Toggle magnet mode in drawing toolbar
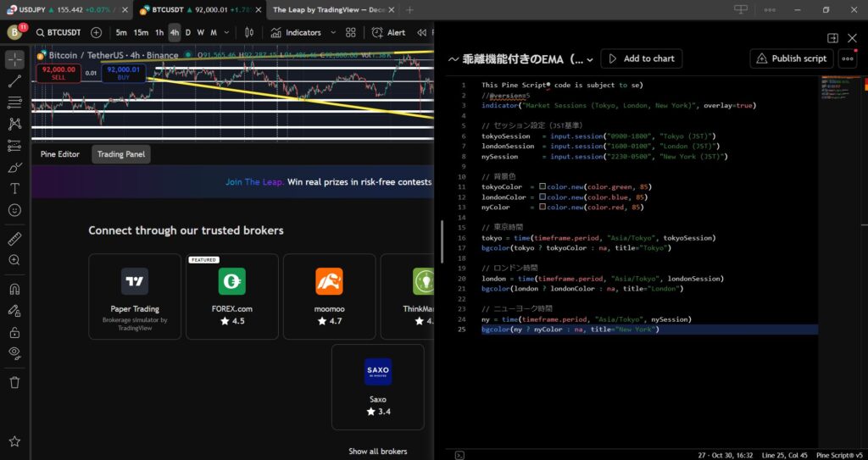Image resolution: width=868 pixels, height=460 pixels. click(14, 290)
